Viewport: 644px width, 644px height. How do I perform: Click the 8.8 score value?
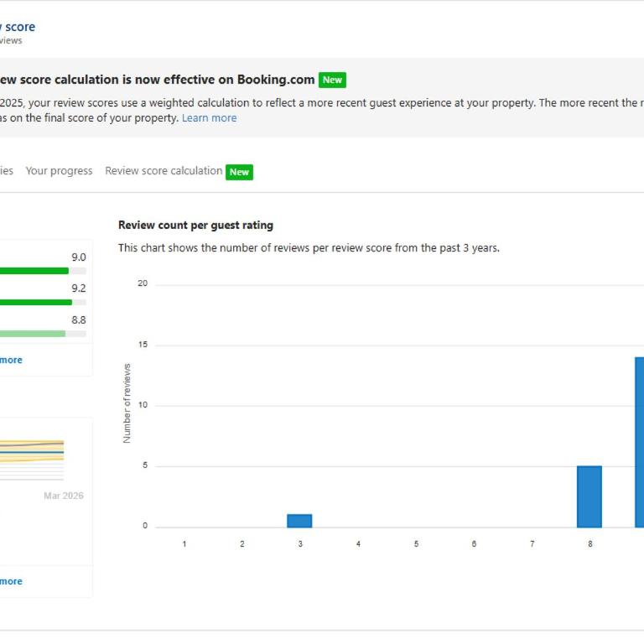(x=79, y=320)
